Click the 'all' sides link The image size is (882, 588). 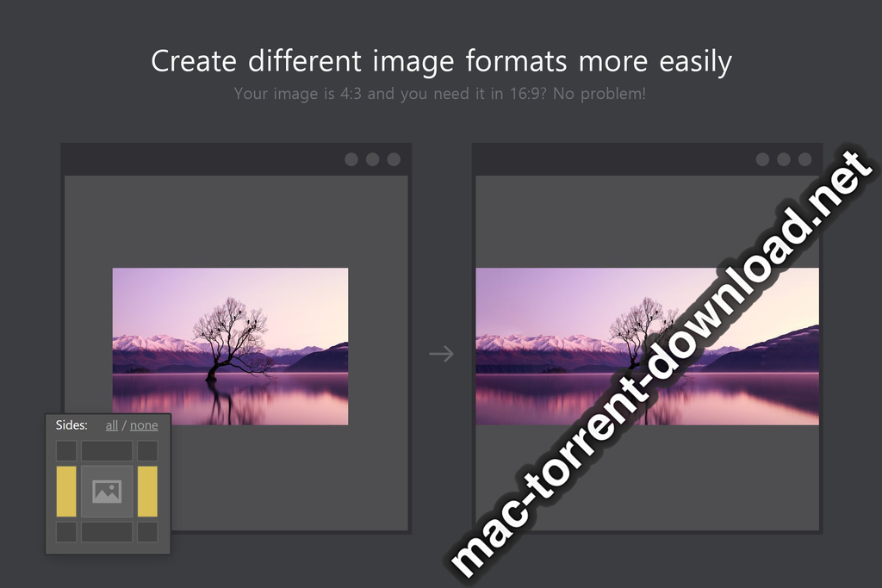(112, 425)
